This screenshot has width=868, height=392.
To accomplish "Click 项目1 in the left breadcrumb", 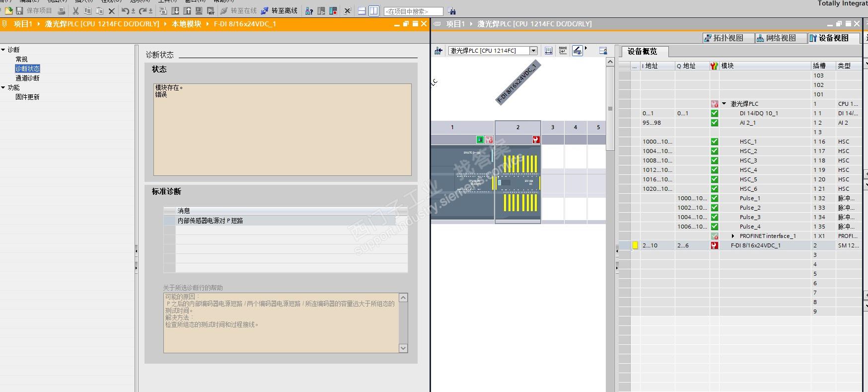I will pyautogui.click(x=23, y=24).
